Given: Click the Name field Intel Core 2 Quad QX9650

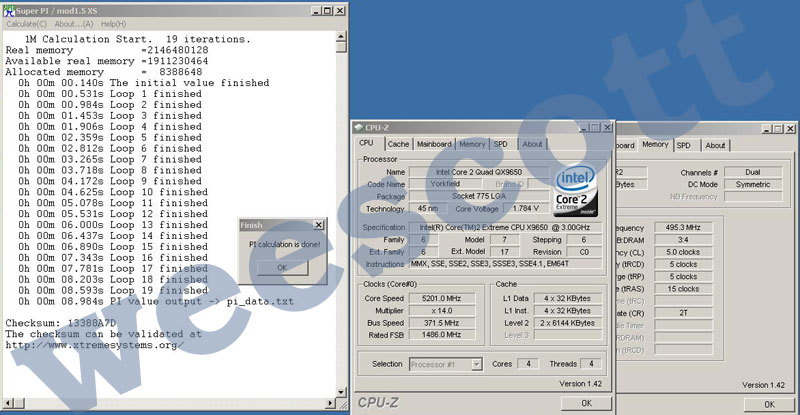Looking at the screenshot, I should (x=479, y=172).
